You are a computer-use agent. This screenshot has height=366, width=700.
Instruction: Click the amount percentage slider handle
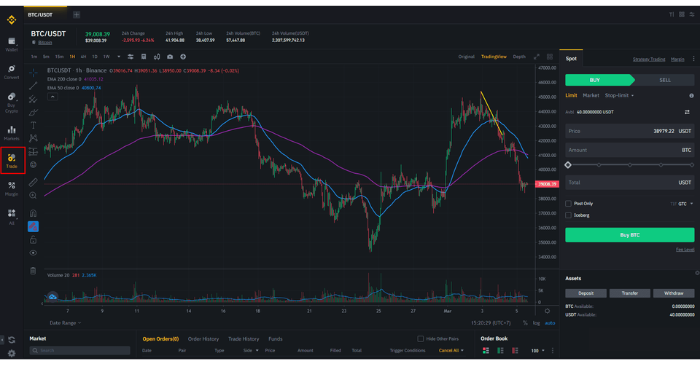(x=568, y=165)
